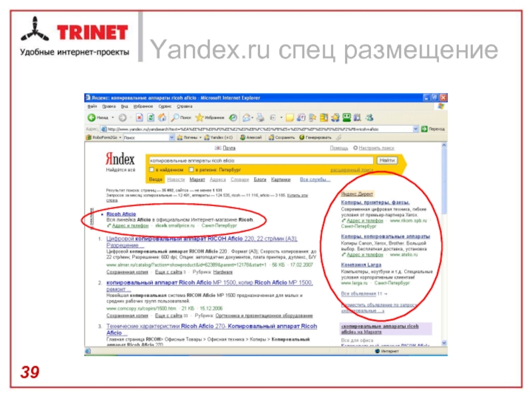
Task: Switch to the Новости search tab
Action: 176,180
